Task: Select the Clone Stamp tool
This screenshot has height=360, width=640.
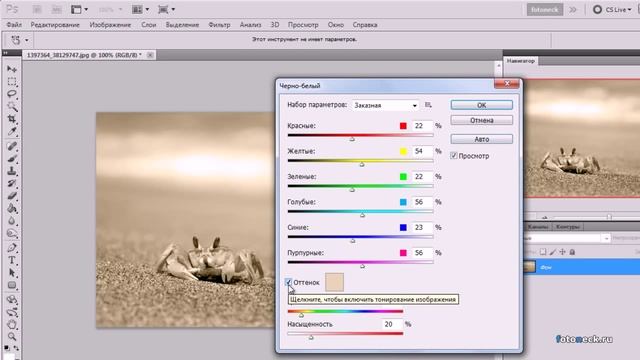Action: 12,171
